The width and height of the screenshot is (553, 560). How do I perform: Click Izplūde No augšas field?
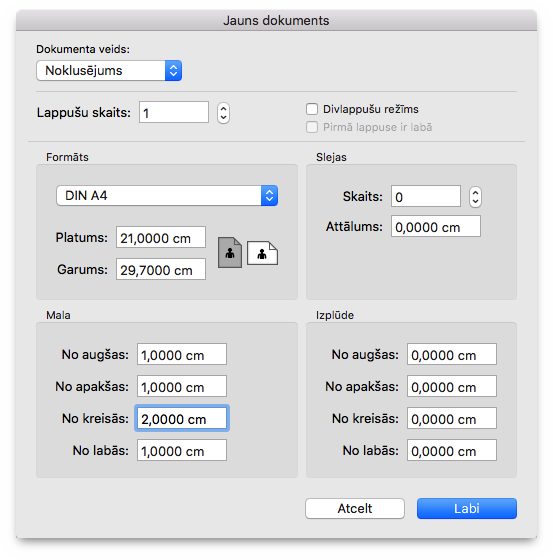[x=452, y=354]
